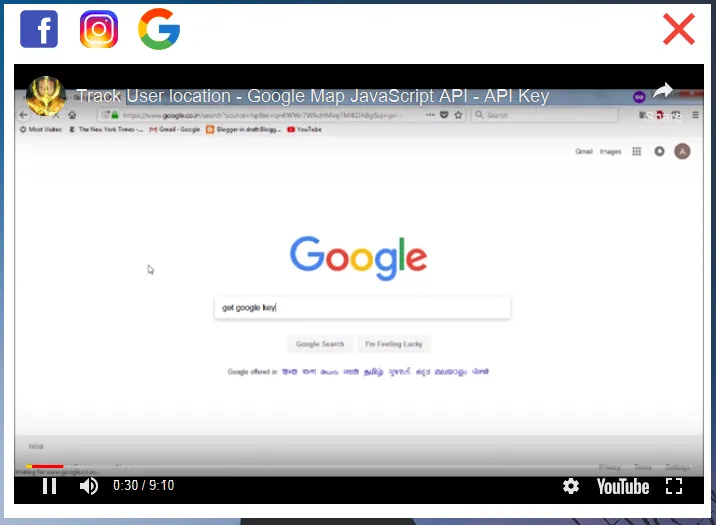Screen dimensions: 716x525
Task: Click the channel avatar in video header
Action: (x=46, y=96)
